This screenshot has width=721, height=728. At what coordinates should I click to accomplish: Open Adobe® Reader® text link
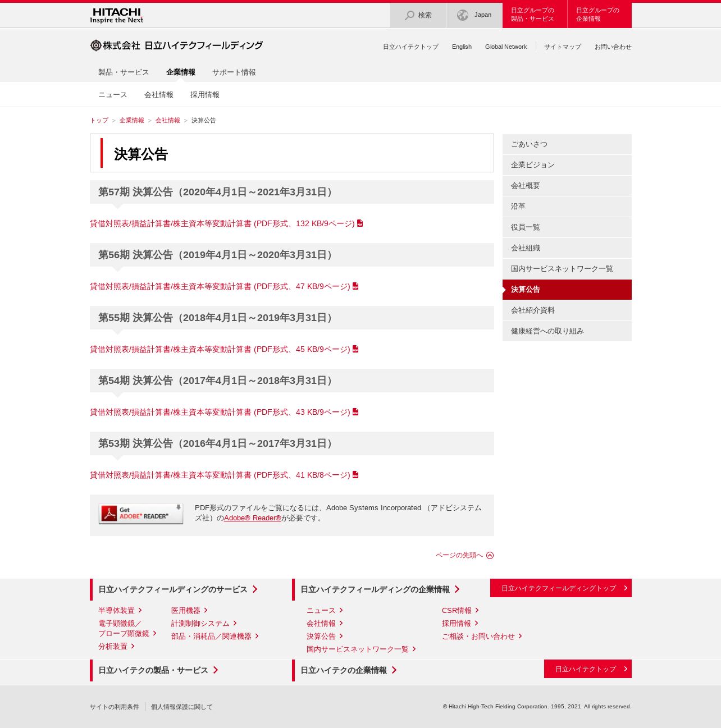pyautogui.click(x=252, y=518)
